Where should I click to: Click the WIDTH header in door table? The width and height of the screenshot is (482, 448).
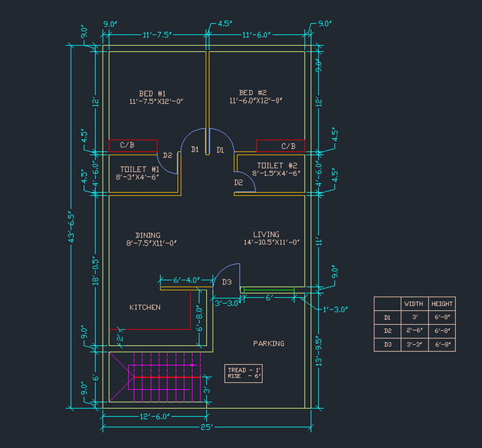[x=414, y=304]
